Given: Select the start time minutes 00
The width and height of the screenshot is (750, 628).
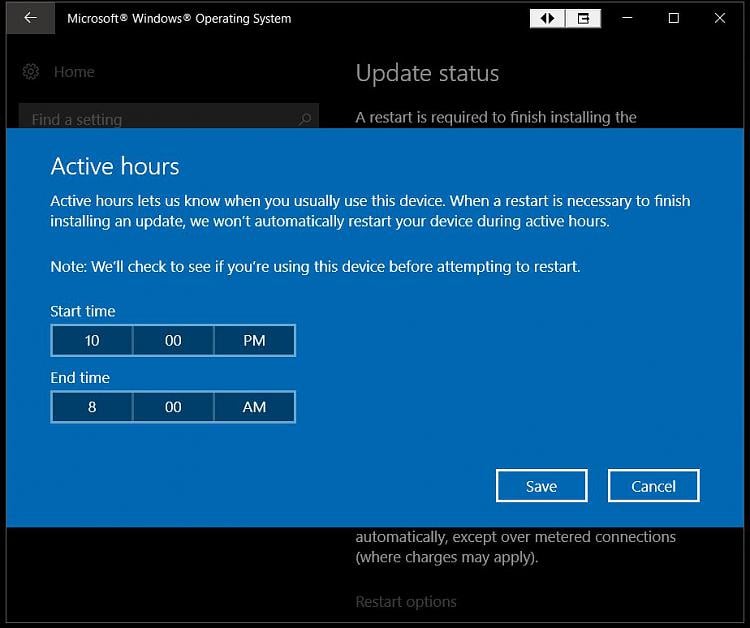Looking at the screenshot, I should pos(173,341).
